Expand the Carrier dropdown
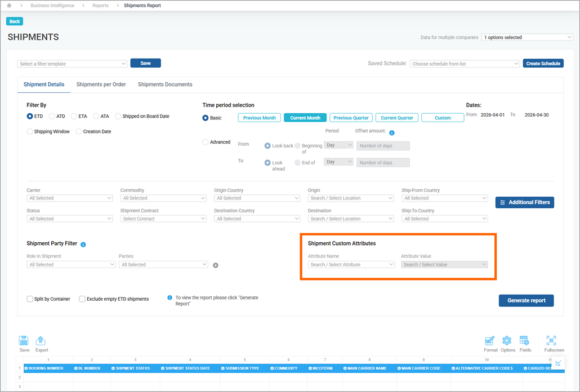 tap(69, 198)
